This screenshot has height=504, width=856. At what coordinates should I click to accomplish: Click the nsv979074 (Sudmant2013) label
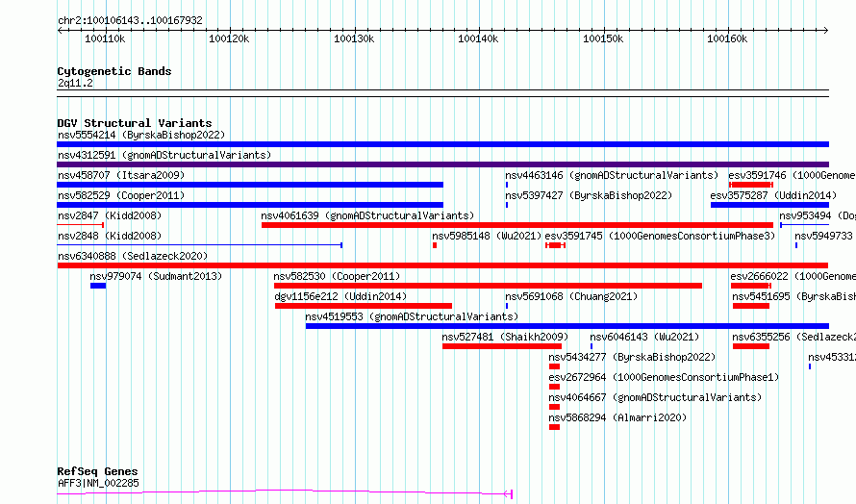(156, 276)
